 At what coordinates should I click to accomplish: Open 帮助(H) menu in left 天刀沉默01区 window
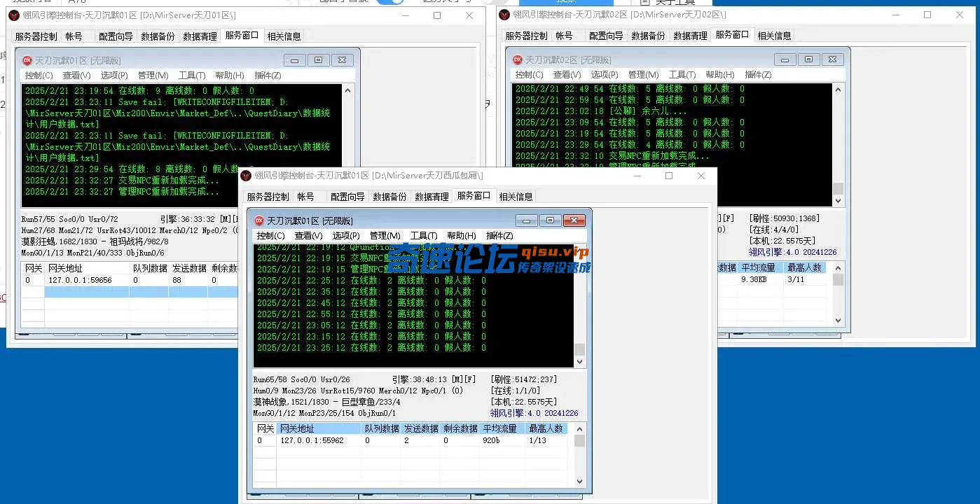coord(230,75)
